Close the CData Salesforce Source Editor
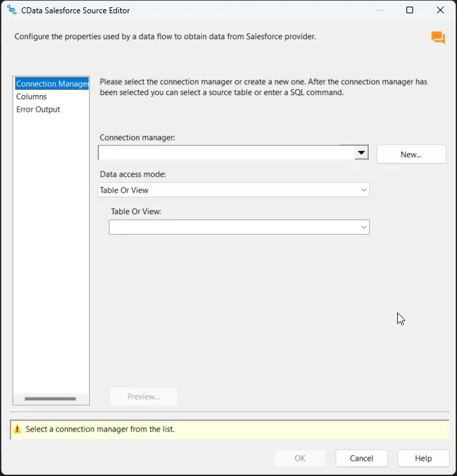This screenshot has height=476, width=457. [x=440, y=11]
